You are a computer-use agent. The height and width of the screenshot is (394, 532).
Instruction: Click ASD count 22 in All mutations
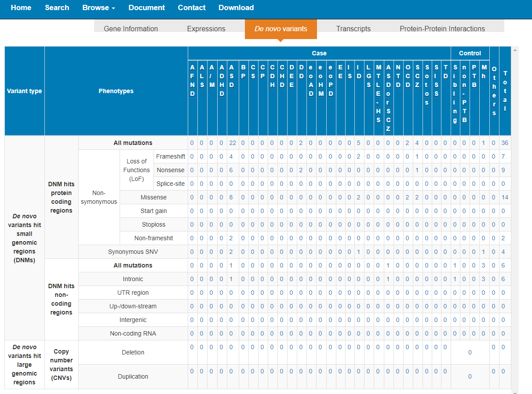(x=233, y=143)
